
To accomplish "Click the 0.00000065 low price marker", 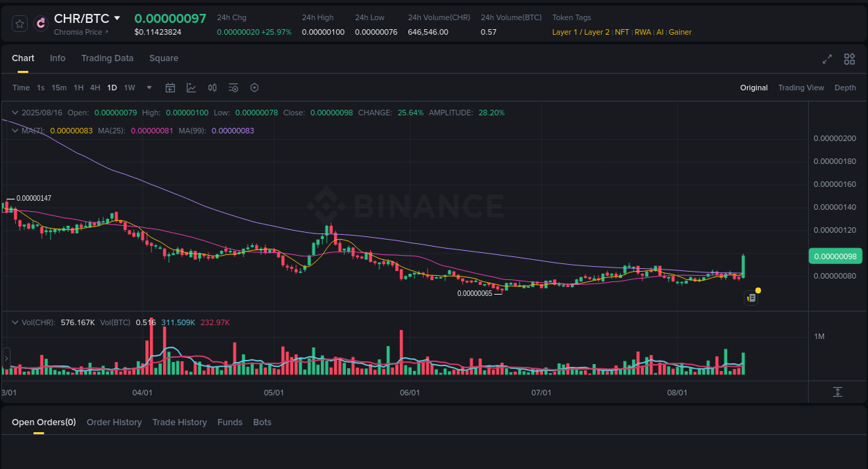I will coord(474,293).
